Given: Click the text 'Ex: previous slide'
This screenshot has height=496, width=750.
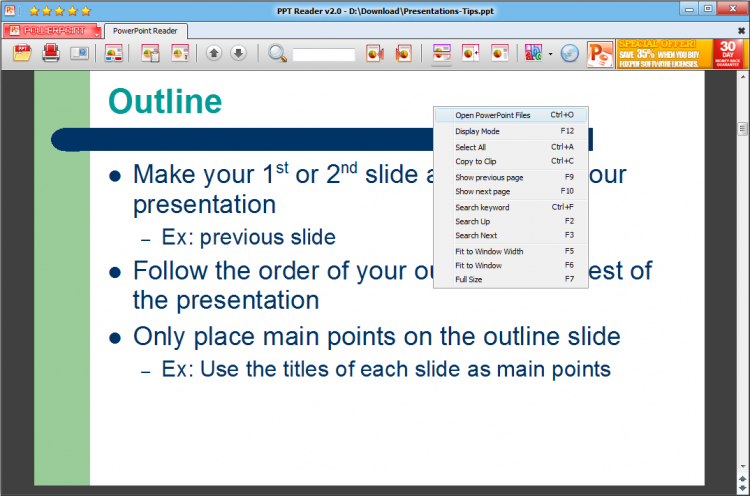Looking at the screenshot, I should pyautogui.click(x=248, y=237).
